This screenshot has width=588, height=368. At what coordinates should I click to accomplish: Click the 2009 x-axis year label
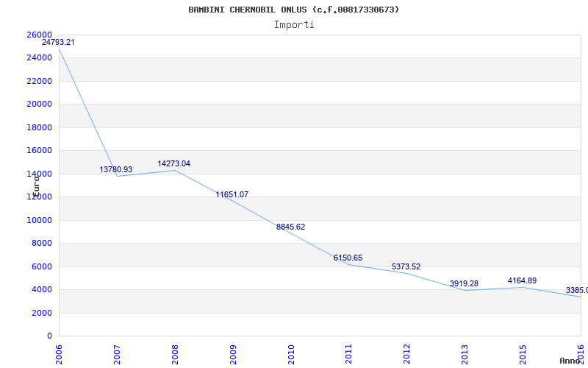pos(233,354)
